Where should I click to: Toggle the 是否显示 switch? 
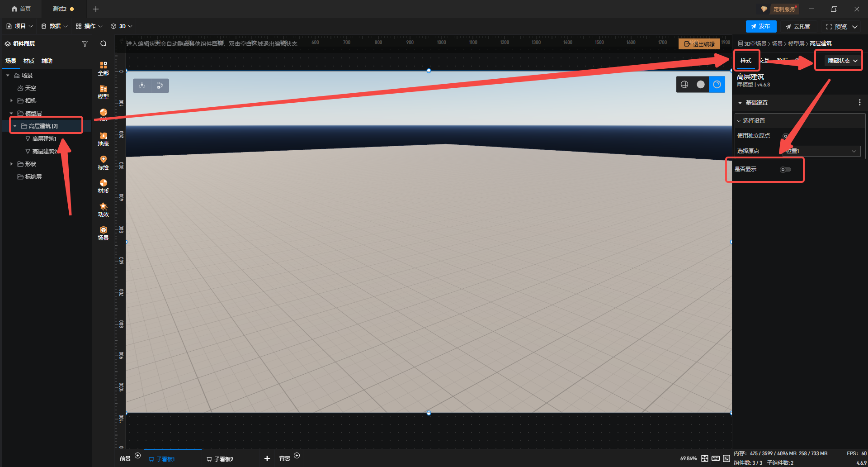pyautogui.click(x=785, y=170)
